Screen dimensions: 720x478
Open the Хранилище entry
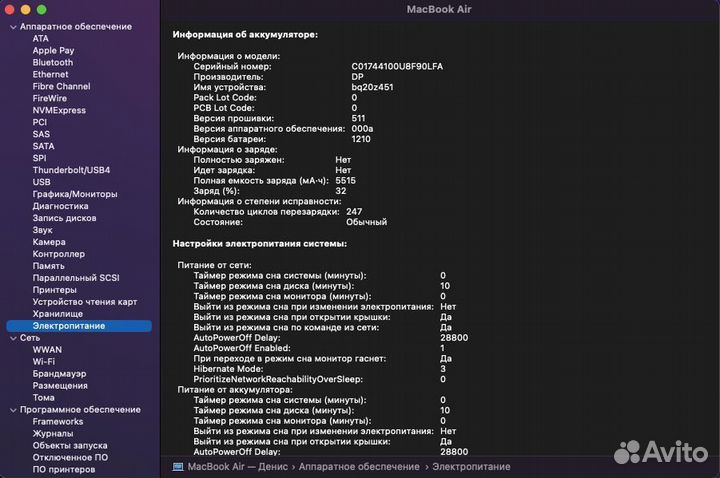pyautogui.click(x=57, y=314)
